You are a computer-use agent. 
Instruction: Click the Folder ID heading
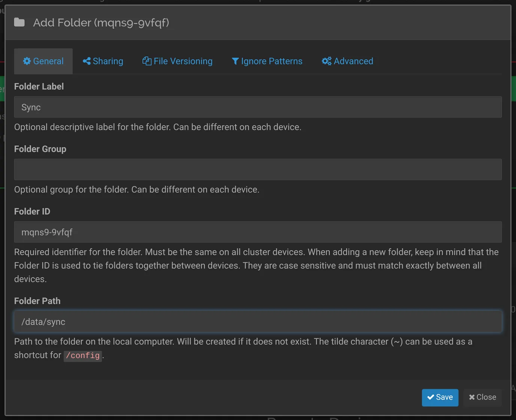tap(32, 211)
